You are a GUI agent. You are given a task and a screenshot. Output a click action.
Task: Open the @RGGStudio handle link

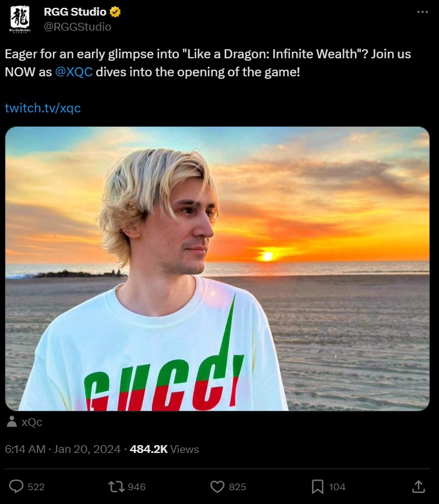(x=77, y=27)
